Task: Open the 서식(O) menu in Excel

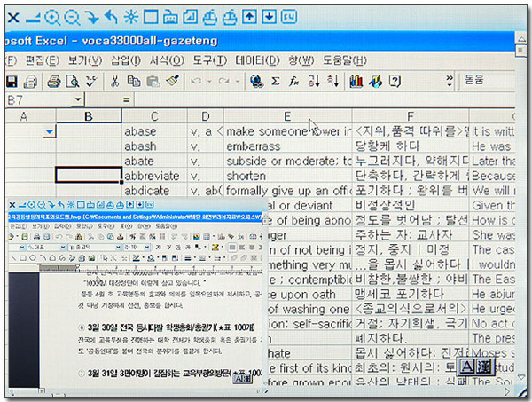Action: [167, 60]
